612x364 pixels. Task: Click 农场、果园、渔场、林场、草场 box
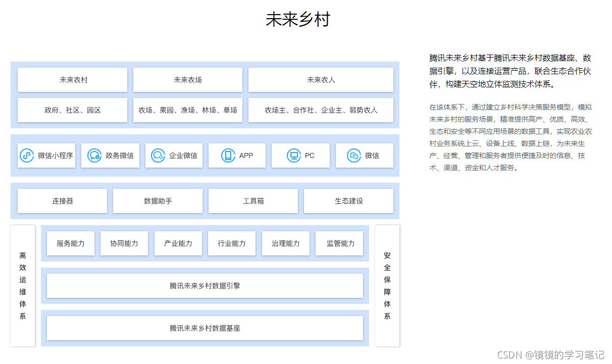click(x=188, y=110)
